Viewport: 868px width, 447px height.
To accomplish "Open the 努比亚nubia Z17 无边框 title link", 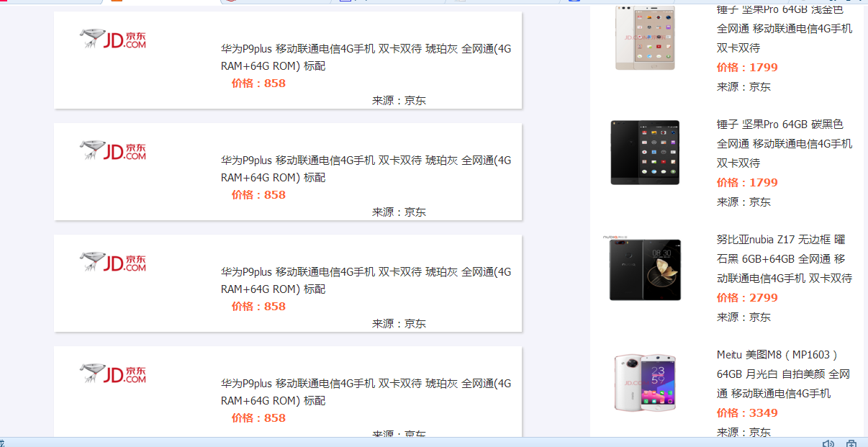I will click(x=785, y=258).
